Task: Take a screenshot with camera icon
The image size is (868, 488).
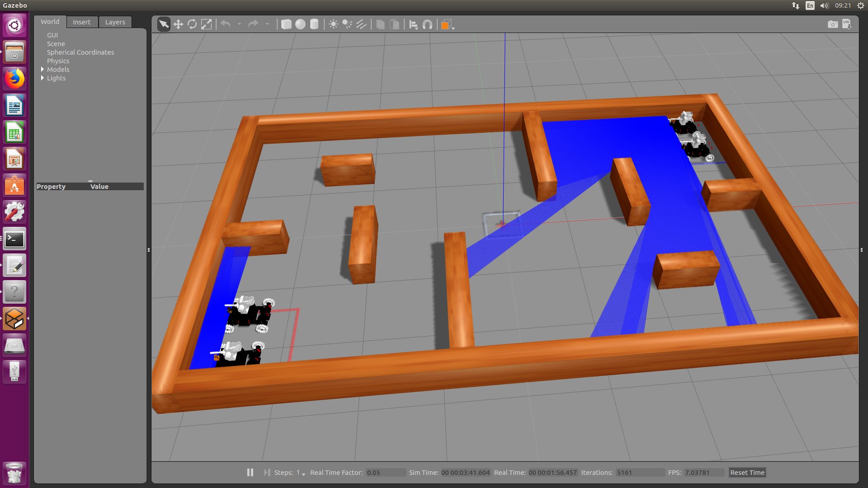Action: (x=832, y=24)
